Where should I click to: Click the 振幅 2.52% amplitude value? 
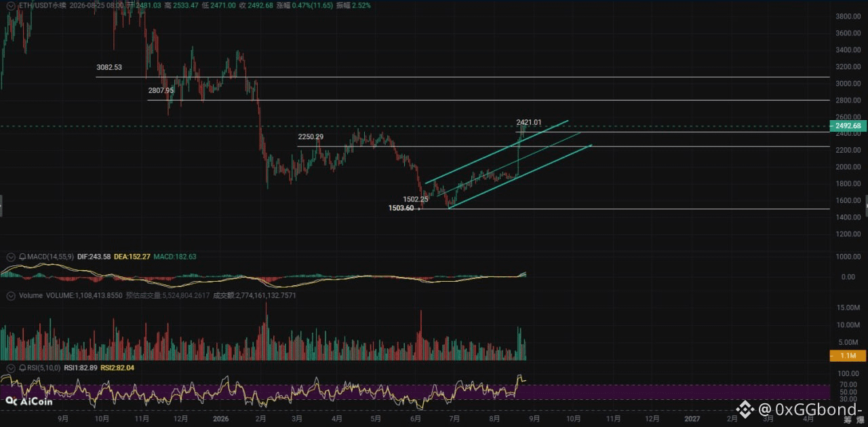pos(353,5)
